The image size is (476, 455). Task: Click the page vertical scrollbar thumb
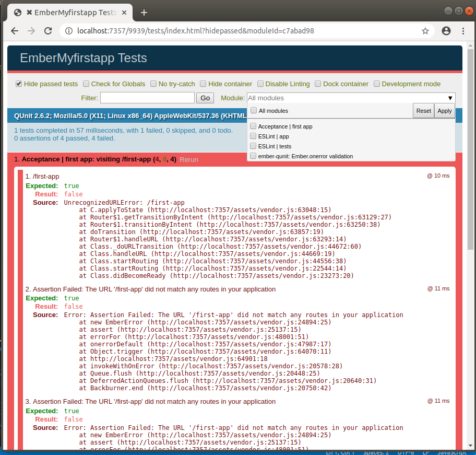point(470,149)
